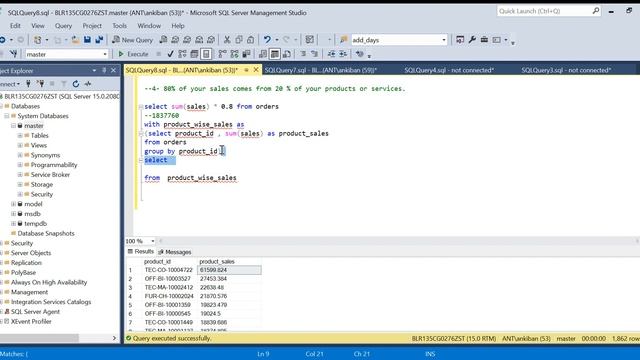Click Refresh icon in Object Explorer
Viewport: 640px width, 360px height.
coord(76,84)
